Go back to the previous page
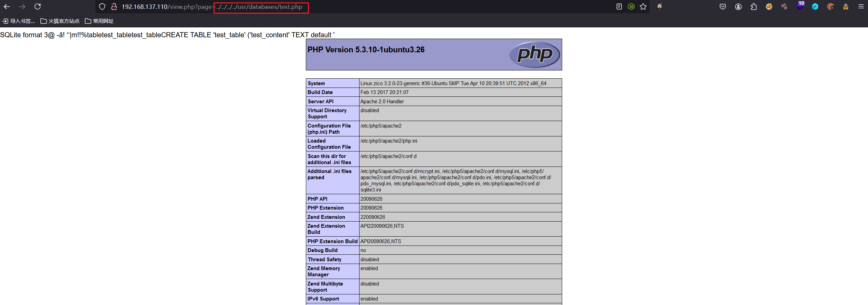 coord(7,6)
